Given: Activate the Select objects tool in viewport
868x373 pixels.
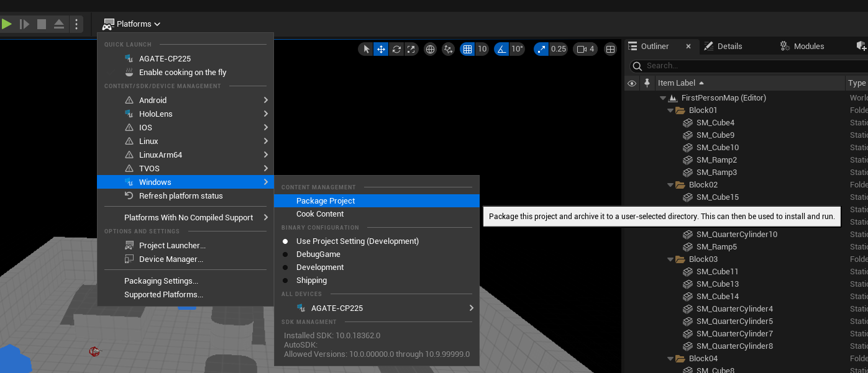Looking at the screenshot, I should tap(366, 49).
